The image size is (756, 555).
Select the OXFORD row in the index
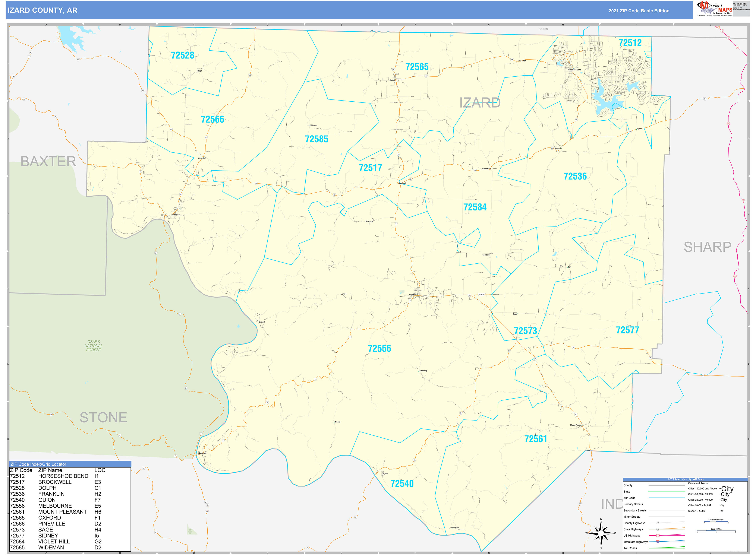70,518
